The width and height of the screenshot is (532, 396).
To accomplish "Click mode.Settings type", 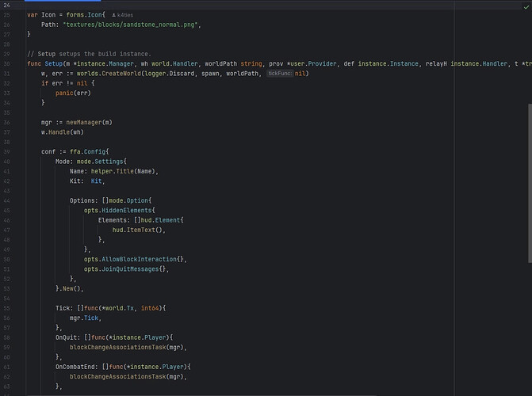I will (101, 162).
